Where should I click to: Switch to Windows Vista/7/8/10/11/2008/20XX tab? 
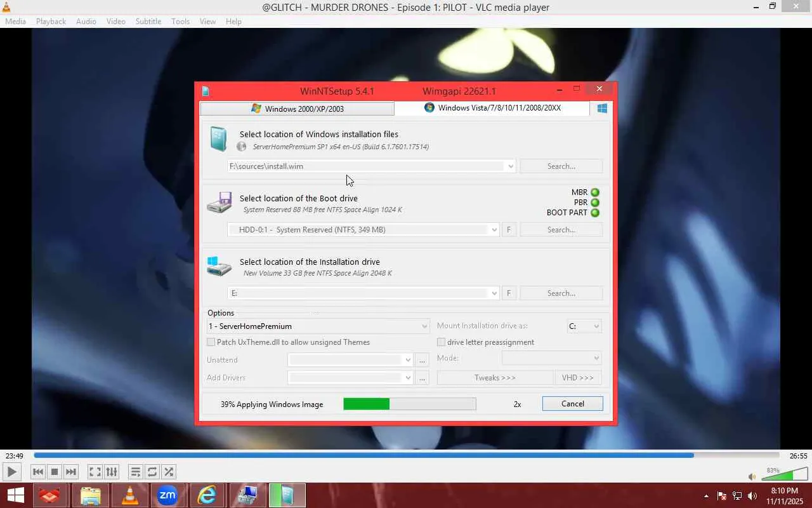click(x=492, y=108)
